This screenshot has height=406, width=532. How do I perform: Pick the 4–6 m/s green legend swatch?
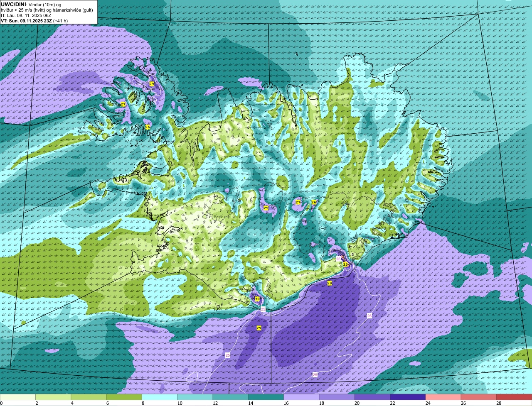89,397
